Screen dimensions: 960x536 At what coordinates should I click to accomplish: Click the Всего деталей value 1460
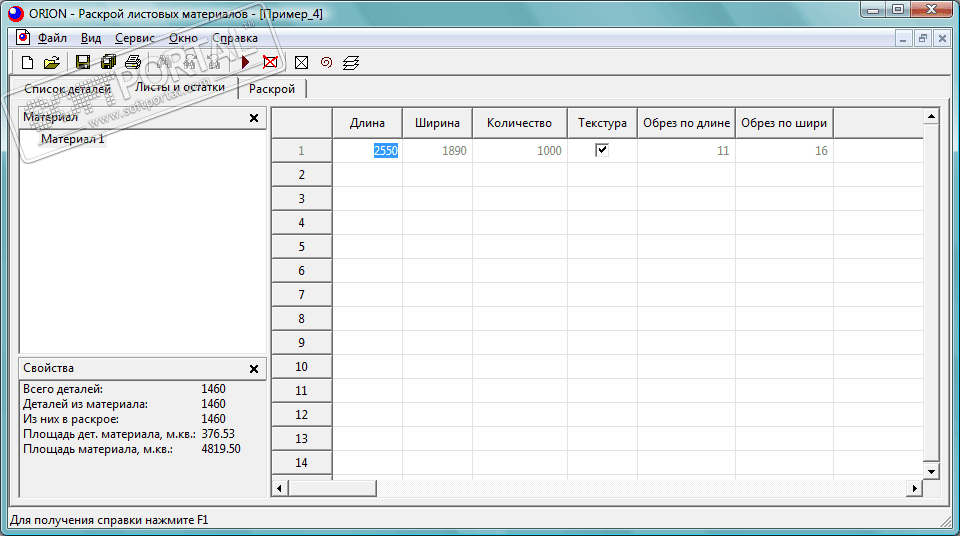213,389
